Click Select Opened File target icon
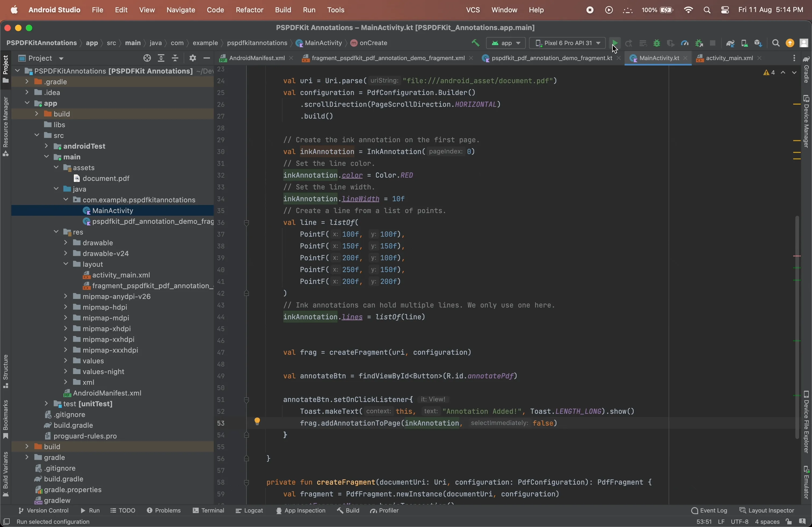This screenshot has height=527, width=812. point(147,58)
